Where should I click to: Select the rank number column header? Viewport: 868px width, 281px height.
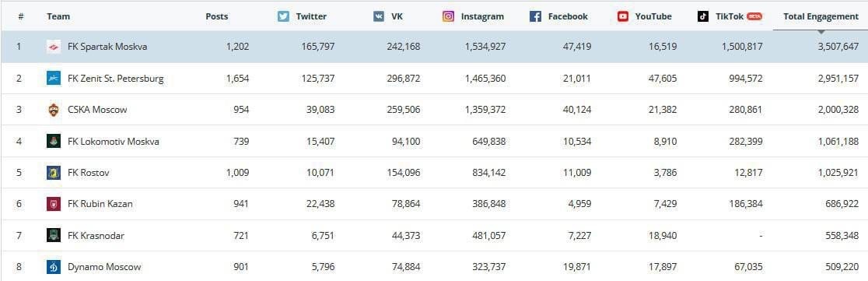(20, 16)
